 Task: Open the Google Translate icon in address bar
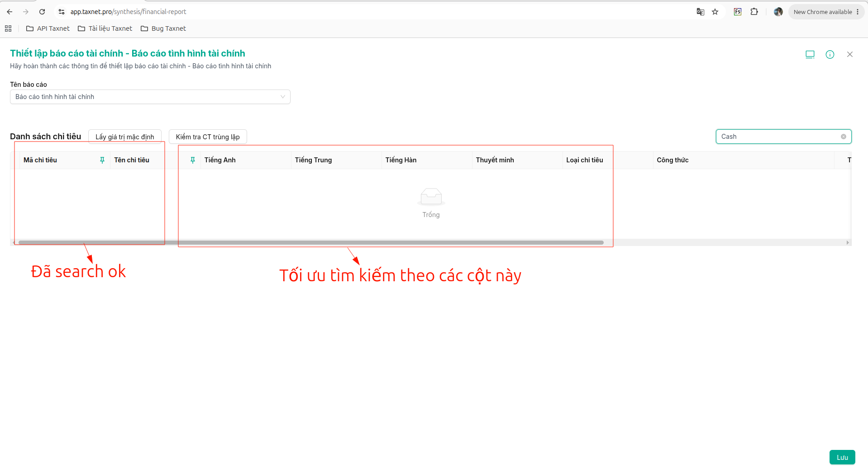(x=700, y=12)
